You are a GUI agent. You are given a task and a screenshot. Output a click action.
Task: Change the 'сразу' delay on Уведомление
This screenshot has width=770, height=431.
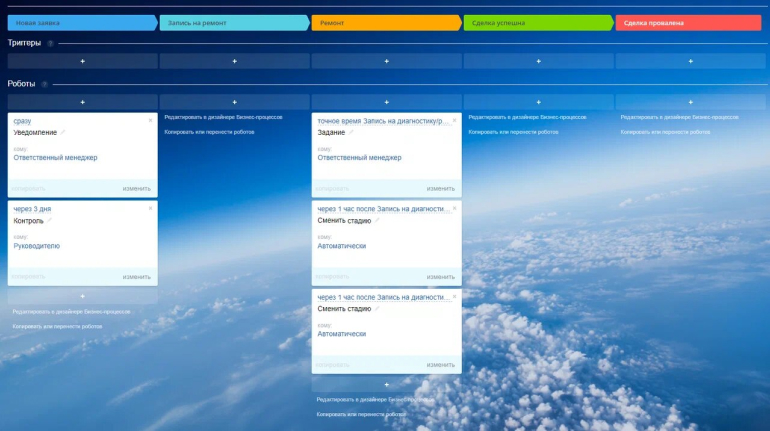(22, 121)
